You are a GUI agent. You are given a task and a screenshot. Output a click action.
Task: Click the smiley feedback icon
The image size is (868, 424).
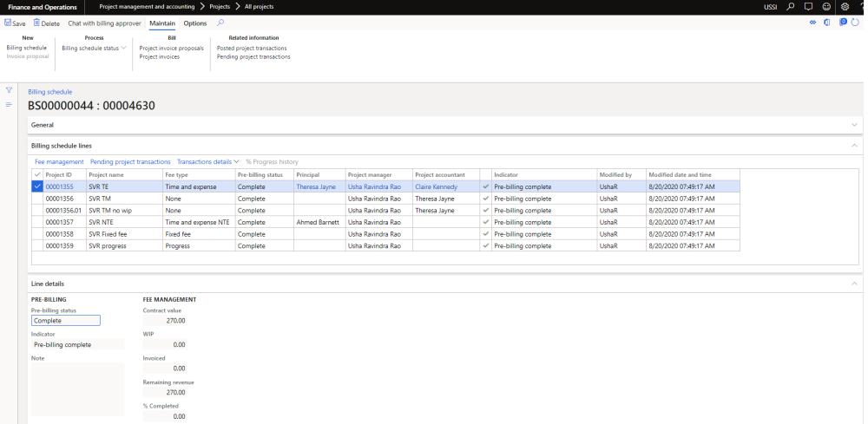pos(826,6)
